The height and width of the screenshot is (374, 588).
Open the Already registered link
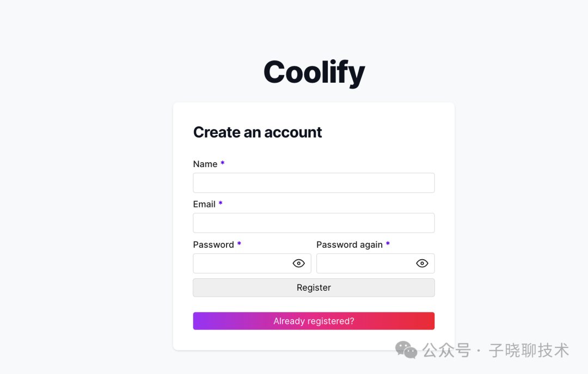(x=314, y=321)
